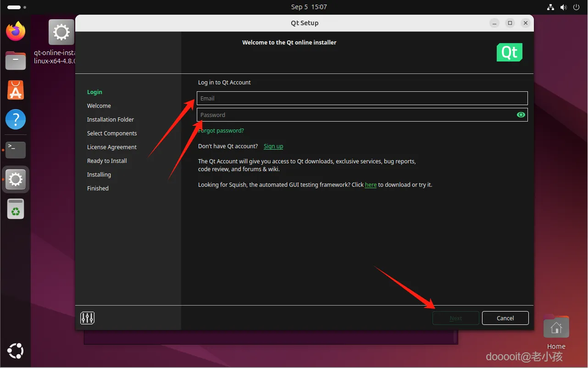
Task: Select the Qt installer gear in dock
Action: click(x=16, y=179)
